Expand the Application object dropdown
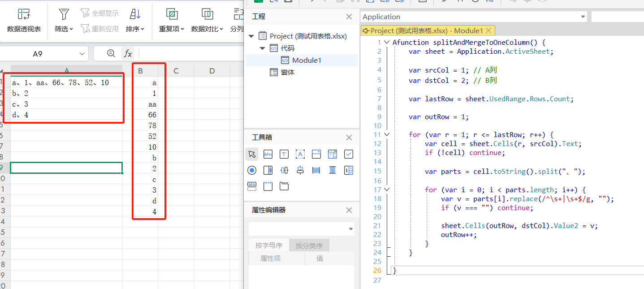 (583, 17)
